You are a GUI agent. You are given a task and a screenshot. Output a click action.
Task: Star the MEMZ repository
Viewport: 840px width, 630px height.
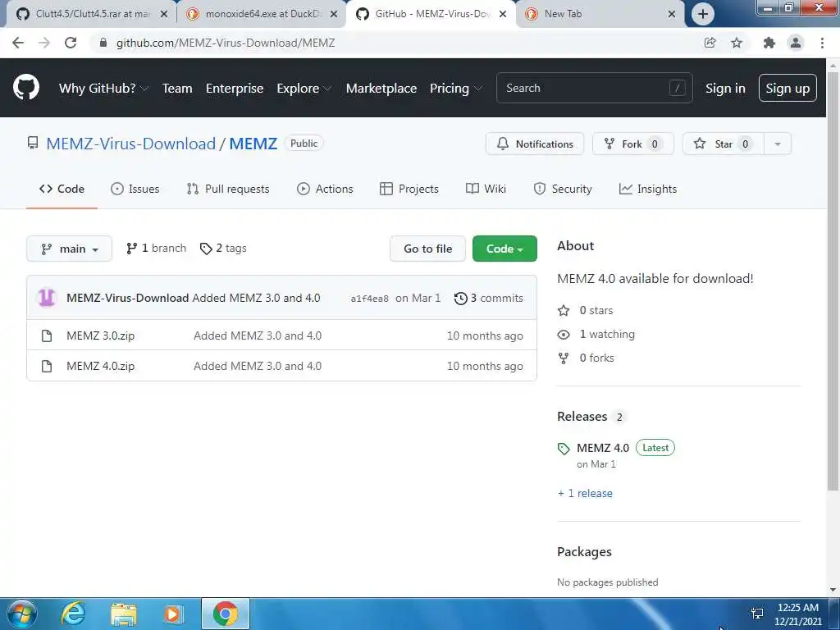(723, 144)
